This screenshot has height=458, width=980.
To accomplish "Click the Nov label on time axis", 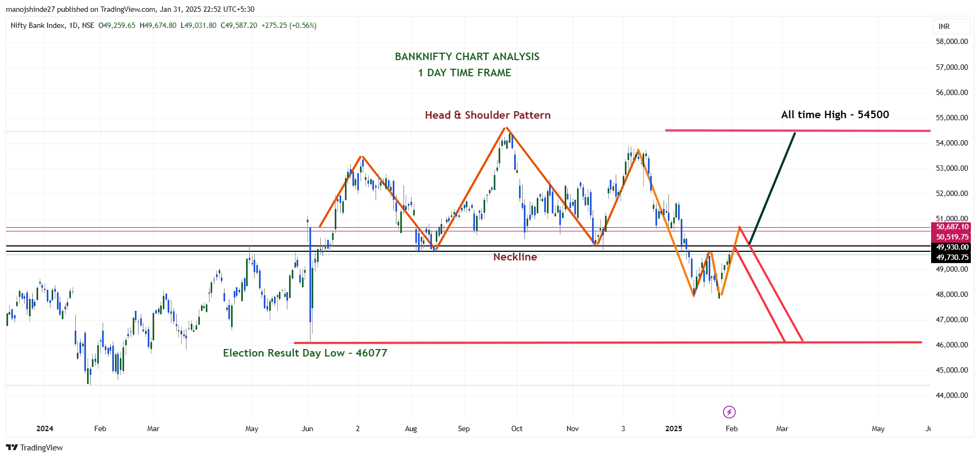I will click(573, 428).
